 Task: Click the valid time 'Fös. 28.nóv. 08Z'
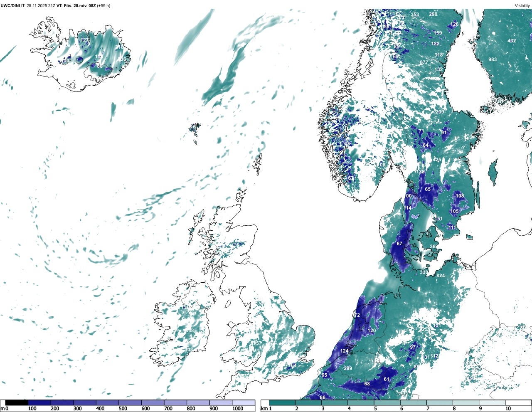click(x=79, y=5)
